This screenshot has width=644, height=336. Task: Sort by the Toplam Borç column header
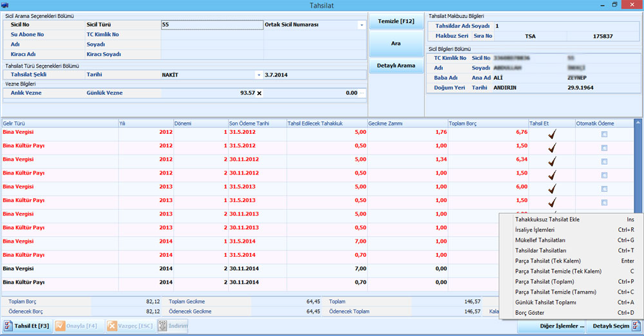[x=488, y=123]
